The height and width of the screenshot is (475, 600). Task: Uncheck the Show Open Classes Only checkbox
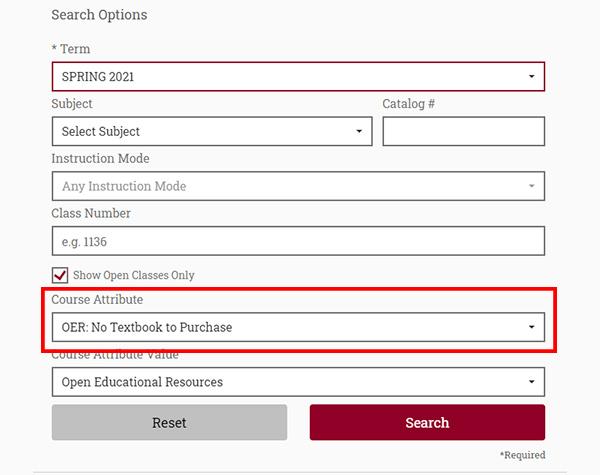(x=60, y=275)
